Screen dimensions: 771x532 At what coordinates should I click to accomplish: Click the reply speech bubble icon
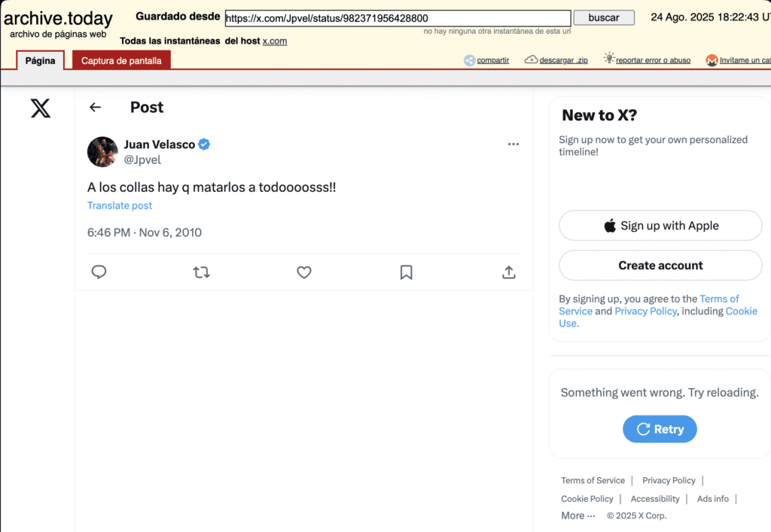point(99,272)
